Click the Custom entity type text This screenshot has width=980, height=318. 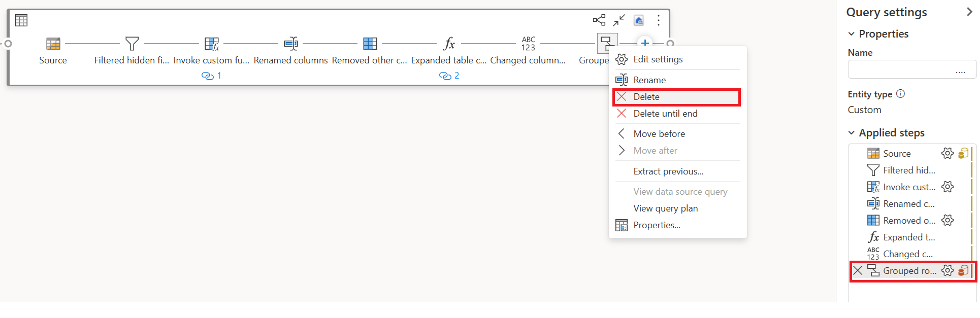865,110
